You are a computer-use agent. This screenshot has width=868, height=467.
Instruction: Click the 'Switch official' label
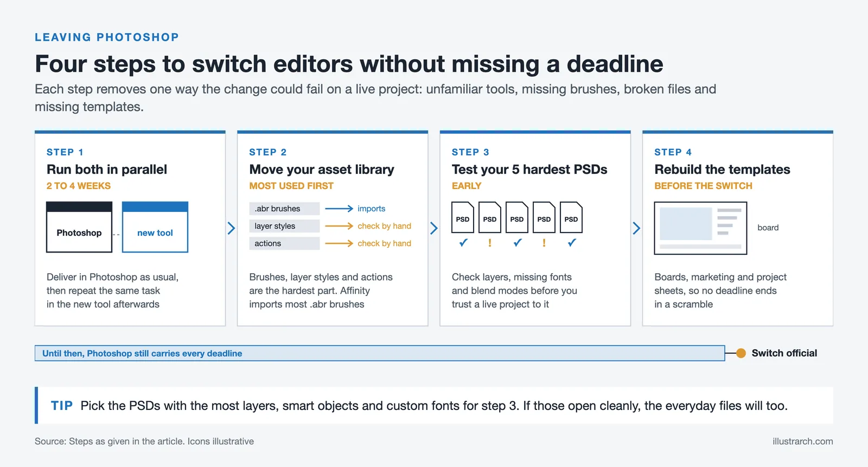pos(784,353)
